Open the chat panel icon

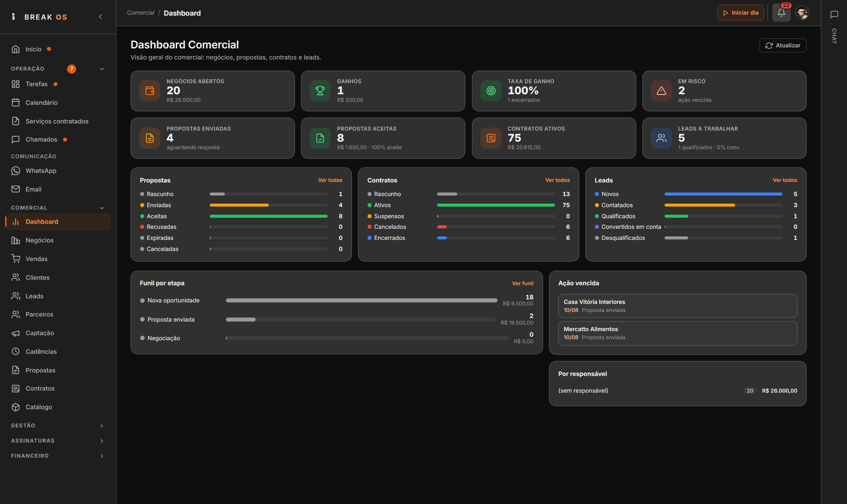[x=834, y=14]
